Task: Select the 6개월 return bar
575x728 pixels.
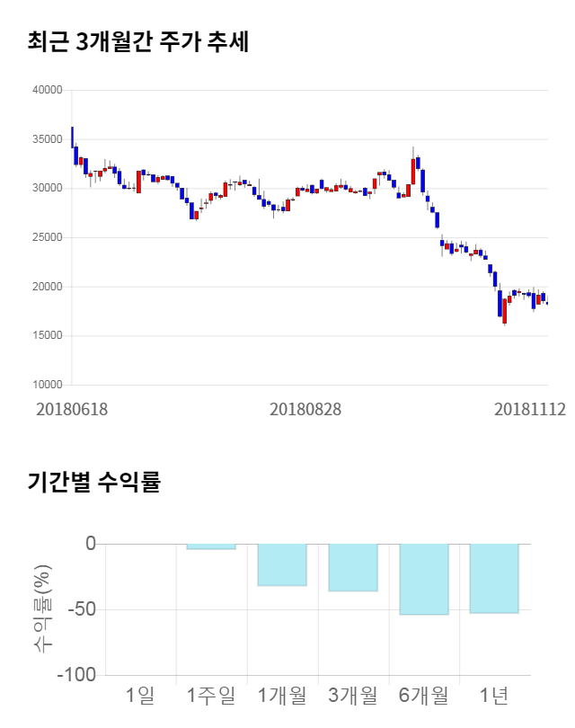Action: (424, 579)
